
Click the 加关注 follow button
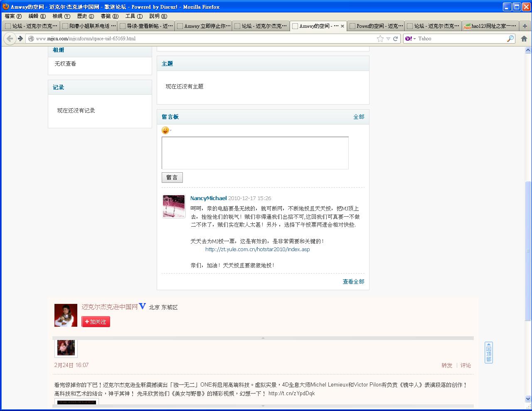pyautogui.click(x=96, y=322)
